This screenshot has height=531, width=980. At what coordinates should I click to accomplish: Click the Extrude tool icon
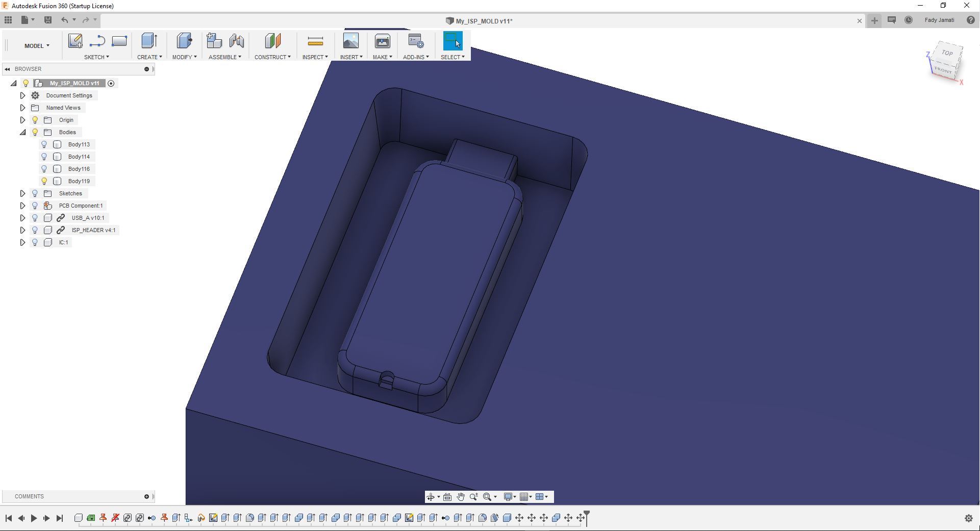149,41
